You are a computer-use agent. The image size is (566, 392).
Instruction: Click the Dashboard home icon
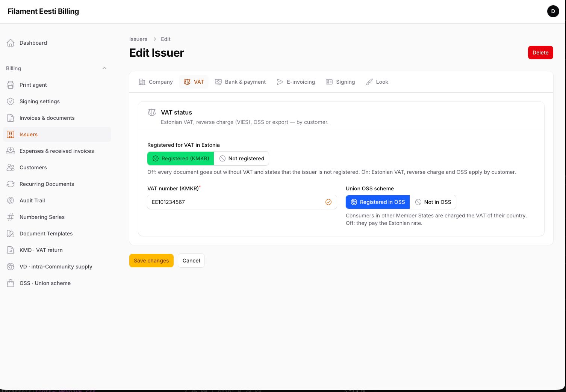(x=11, y=43)
